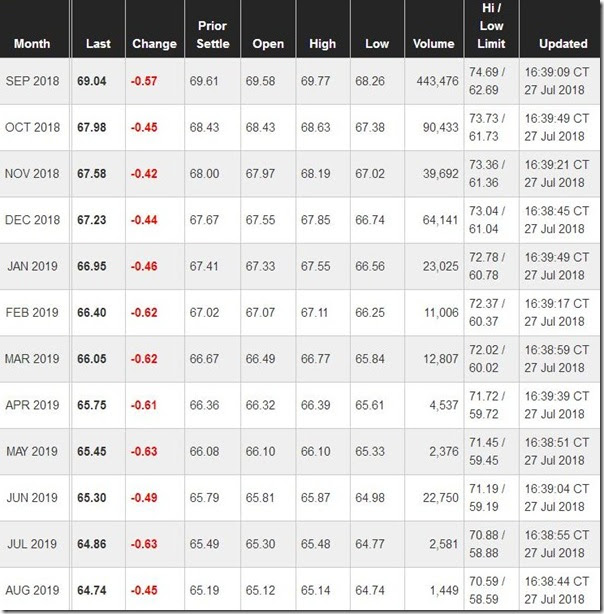This screenshot has width=604, height=614.
Task: Click the Hi / Low Limit header
Action: pos(492,26)
